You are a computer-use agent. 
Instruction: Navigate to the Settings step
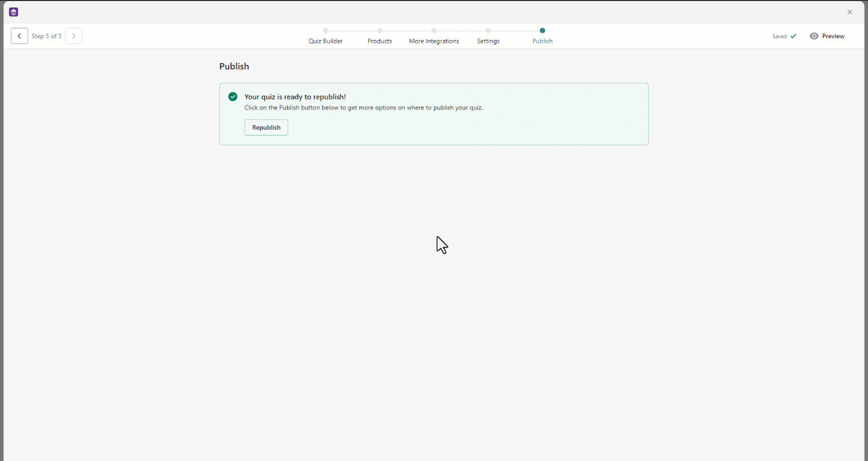tap(488, 36)
